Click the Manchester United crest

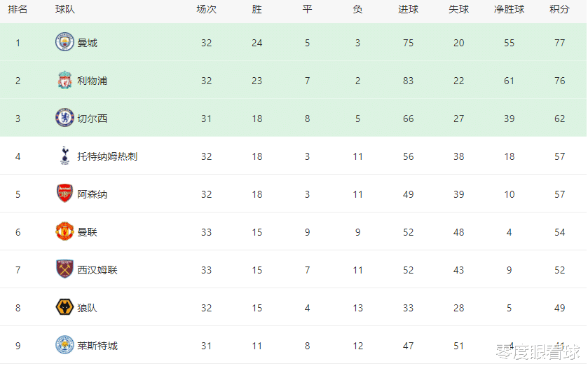(64, 231)
